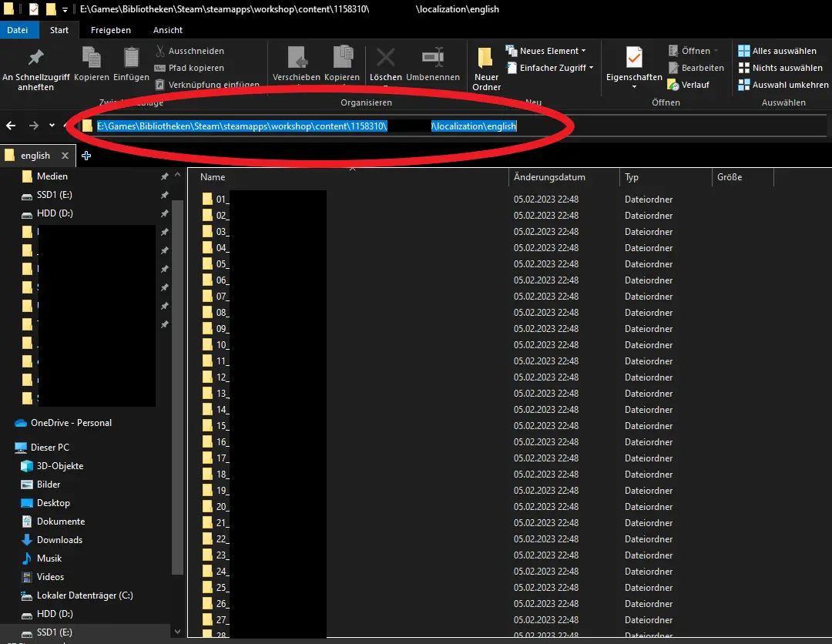Choose Verknüpfung einfügen
The width and height of the screenshot is (832, 644).
coord(207,84)
